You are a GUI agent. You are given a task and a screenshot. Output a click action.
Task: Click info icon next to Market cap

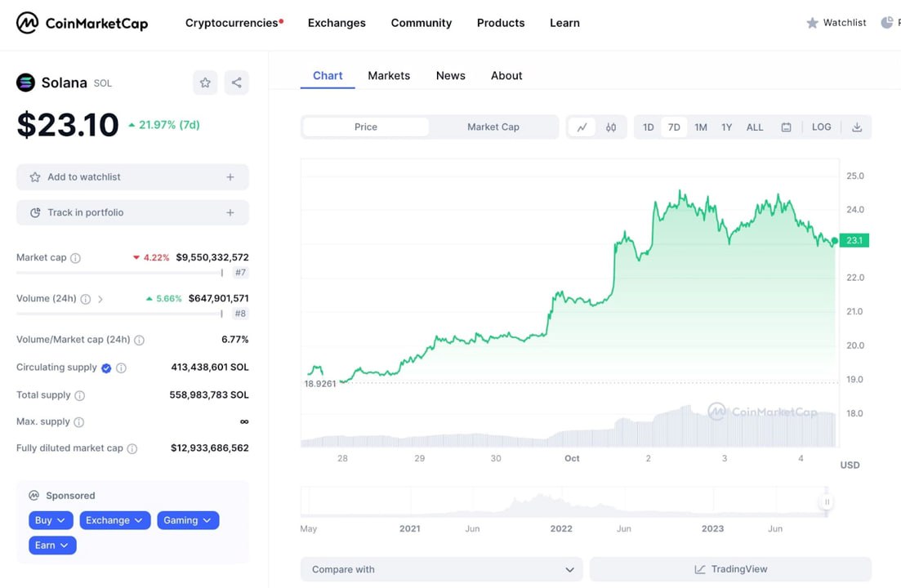pos(76,258)
